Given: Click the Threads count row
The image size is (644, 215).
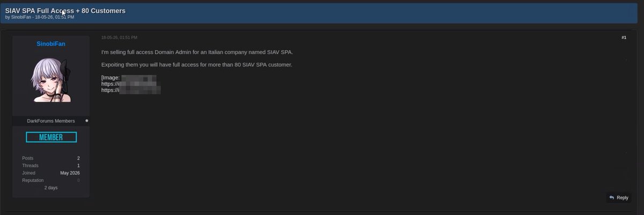Looking at the screenshot, I should point(51,166).
